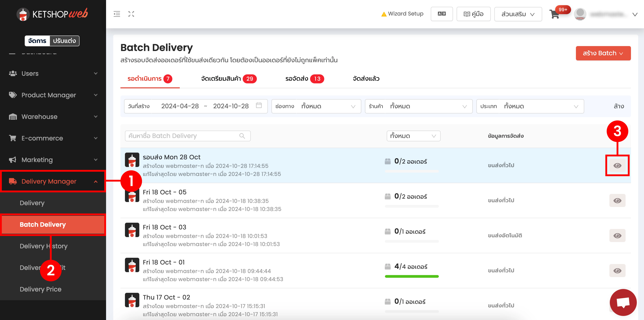Click the box icon next to 4/4 ออเดอร์
Viewport: 644px width, 320px height.
pyautogui.click(x=388, y=267)
